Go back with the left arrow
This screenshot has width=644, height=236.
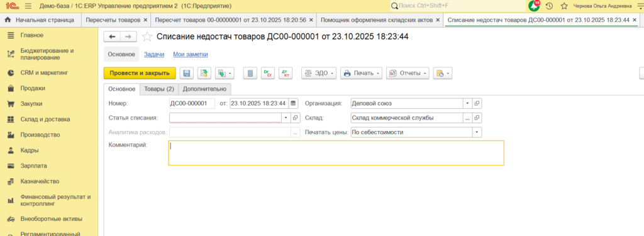point(112,37)
